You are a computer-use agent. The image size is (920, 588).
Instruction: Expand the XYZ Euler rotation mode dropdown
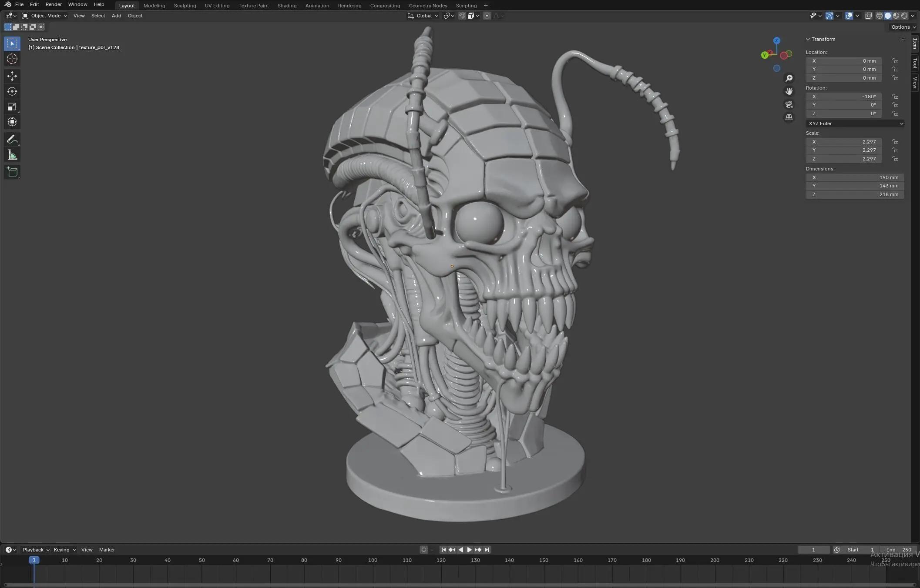click(x=855, y=124)
